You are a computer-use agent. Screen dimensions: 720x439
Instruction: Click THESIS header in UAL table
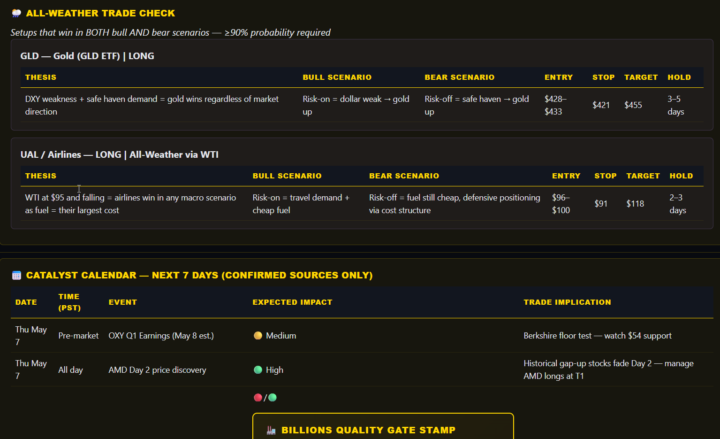pos(41,176)
